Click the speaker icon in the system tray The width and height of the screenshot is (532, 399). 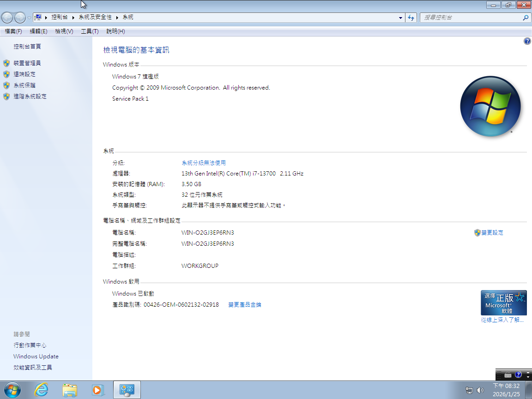481,389
